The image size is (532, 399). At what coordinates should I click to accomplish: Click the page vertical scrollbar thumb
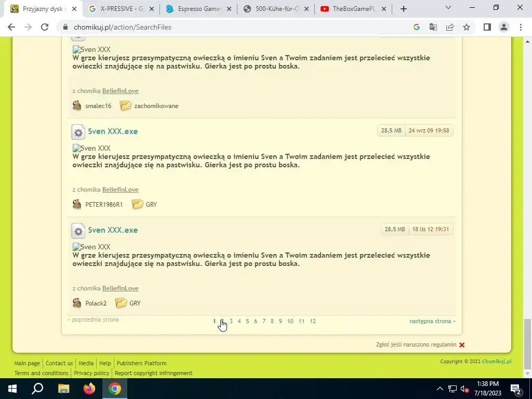527,343
